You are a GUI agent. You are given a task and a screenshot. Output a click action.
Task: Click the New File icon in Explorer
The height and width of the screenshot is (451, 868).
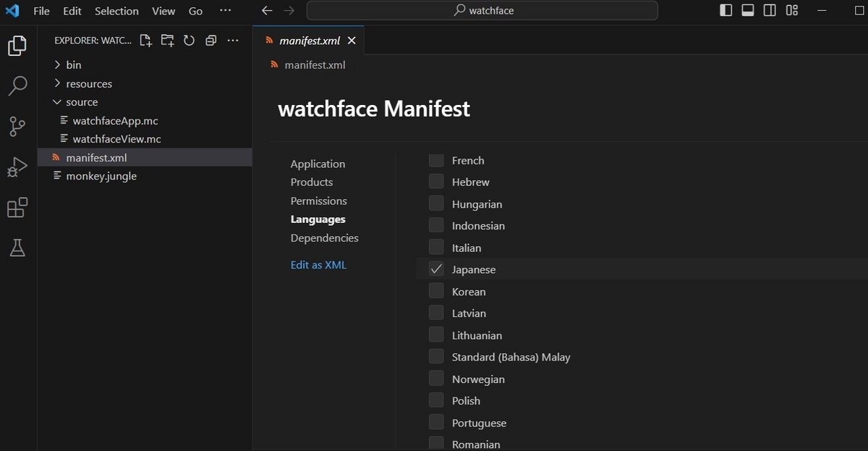146,41
